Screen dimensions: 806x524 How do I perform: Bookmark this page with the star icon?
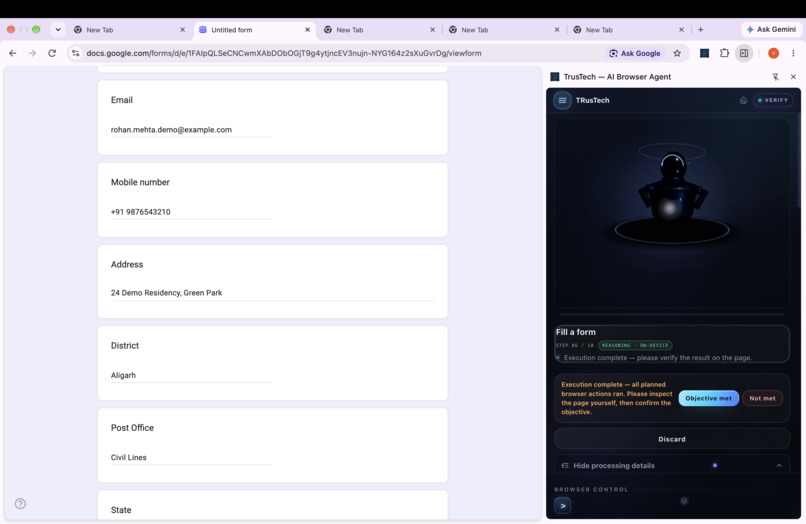[x=677, y=53]
